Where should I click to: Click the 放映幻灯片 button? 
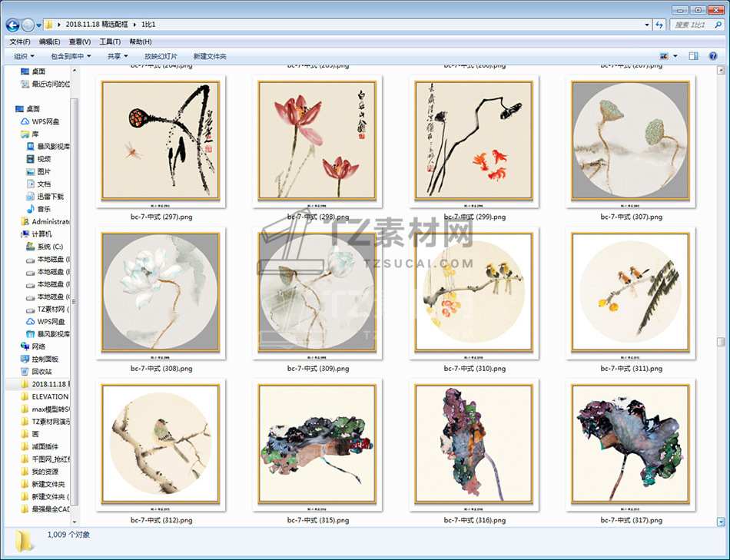pyautogui.click(x=161, y=56)
